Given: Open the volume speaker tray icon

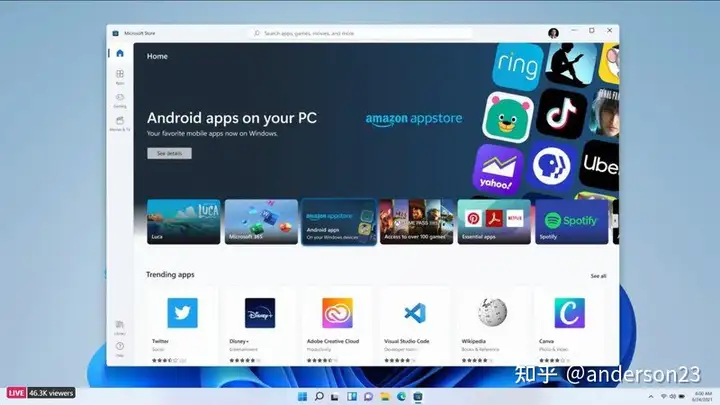Looking at the screenshot, I should click(673, 396).
